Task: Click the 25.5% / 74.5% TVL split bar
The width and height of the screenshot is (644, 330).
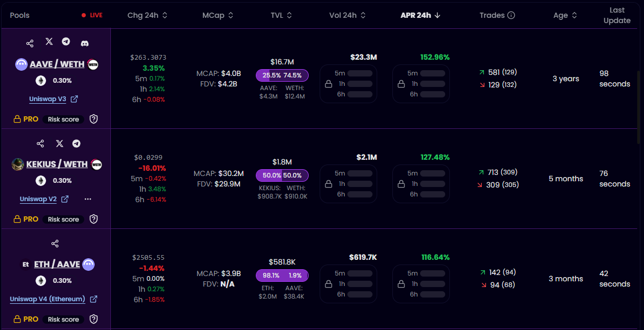Action: point(282,75)
